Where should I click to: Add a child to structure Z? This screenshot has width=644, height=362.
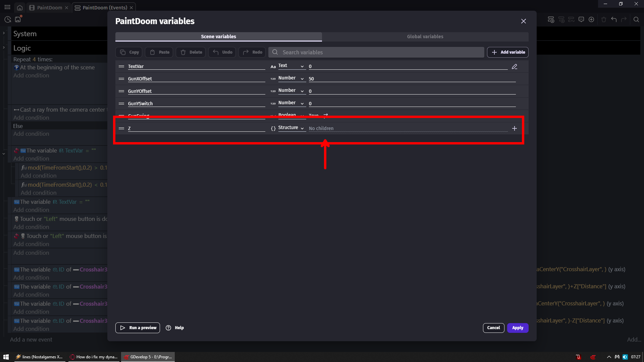(515, 128)
